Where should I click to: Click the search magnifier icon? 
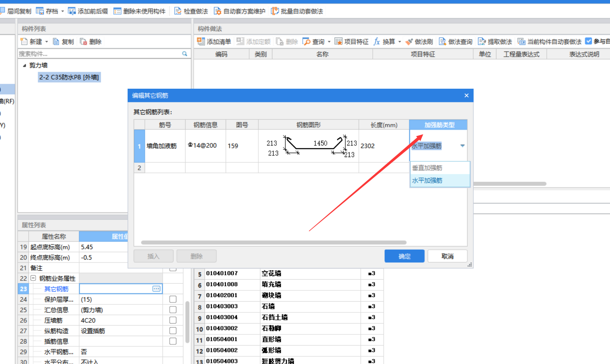tap(185, 54)
